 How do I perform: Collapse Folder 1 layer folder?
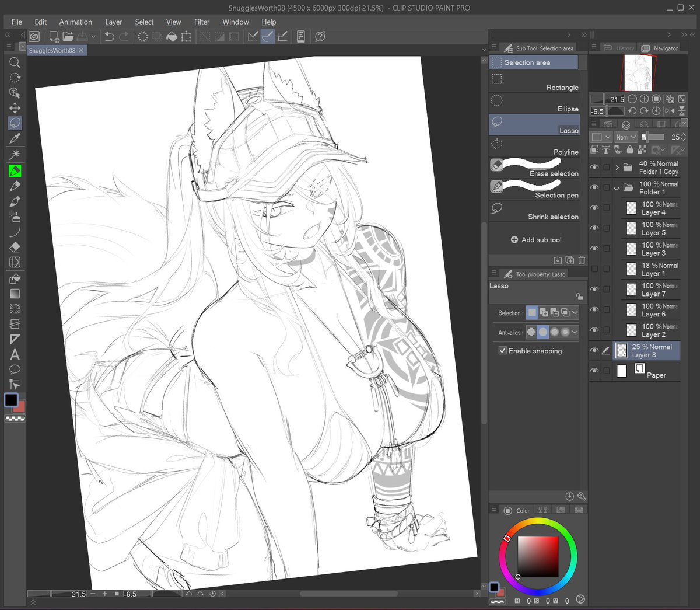617,188
